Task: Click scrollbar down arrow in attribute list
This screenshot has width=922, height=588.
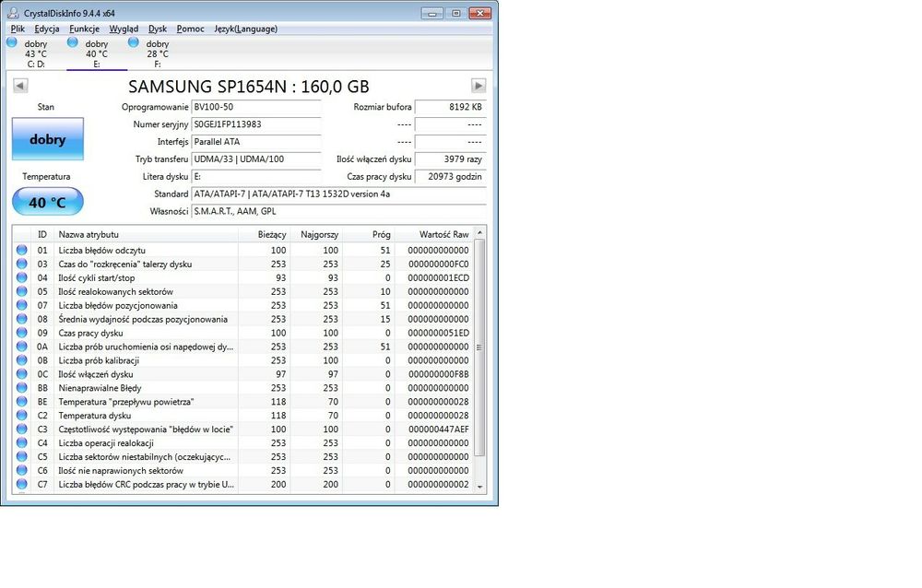Action: click(479, 487)
